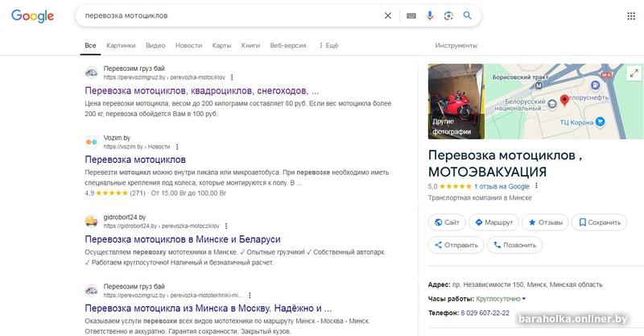Switch to the Веб-версия tab
The image size is (644, 336).
(288, 46)
